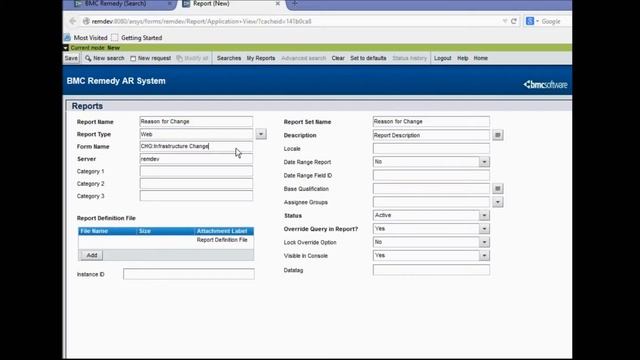
Task: Click the Date Range Field ID input
Action: click(x=431, y=176)
